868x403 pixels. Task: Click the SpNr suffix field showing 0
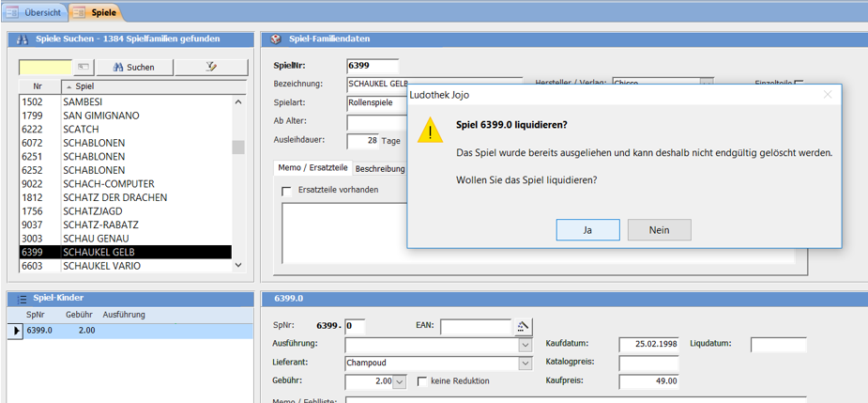pyautogui.click(x=355, y=326)
